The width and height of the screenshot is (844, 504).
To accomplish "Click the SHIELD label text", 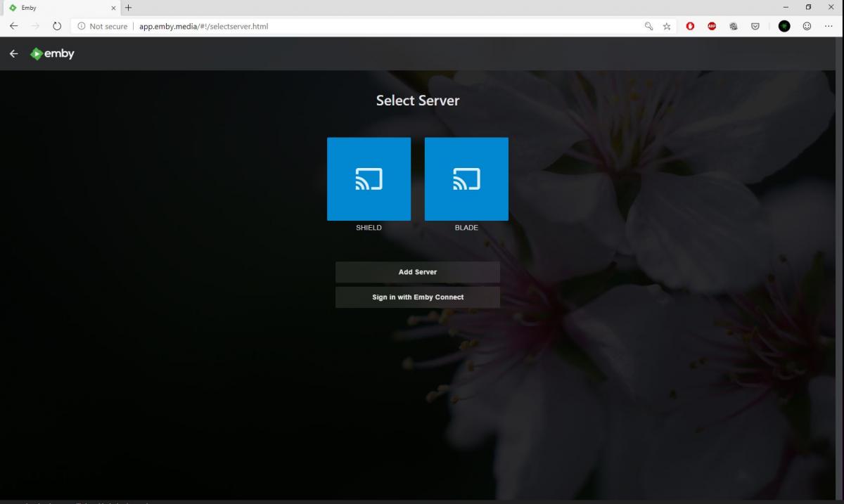I will pos(369,228).
